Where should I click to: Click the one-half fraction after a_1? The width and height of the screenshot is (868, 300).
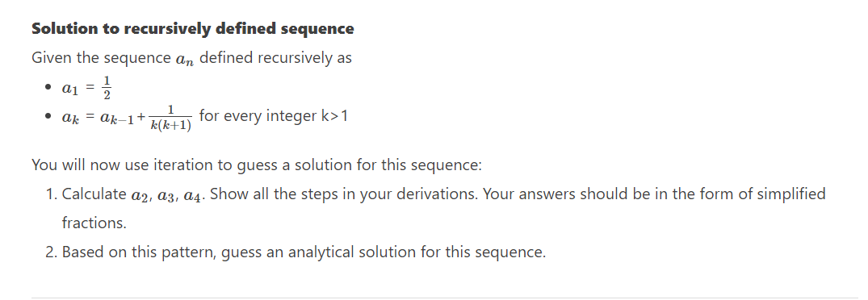point(107,87)
